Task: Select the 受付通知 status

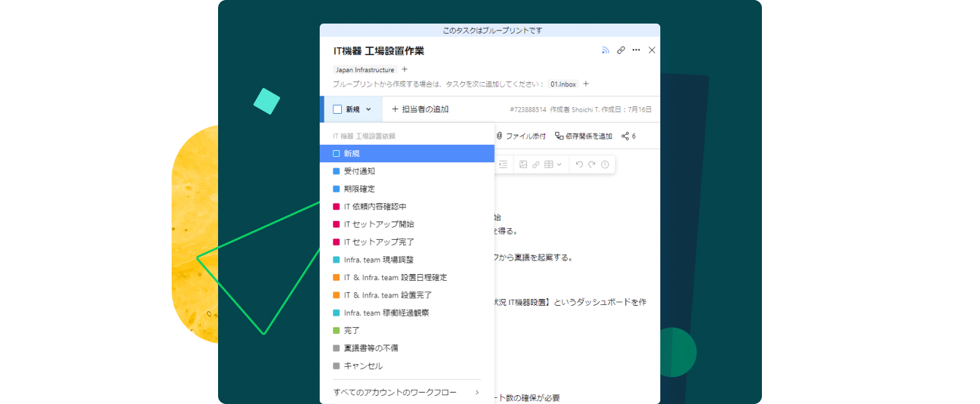Action: click(x=407, y=171)
